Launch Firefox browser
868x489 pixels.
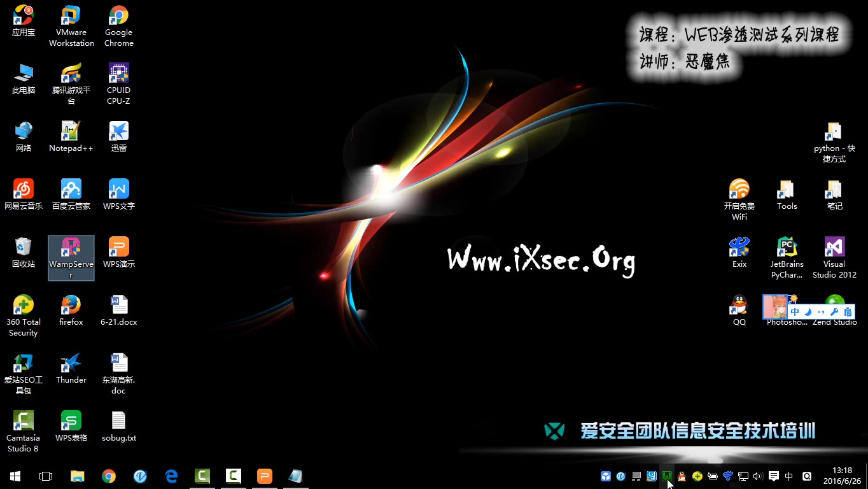[x=71, y=306]
